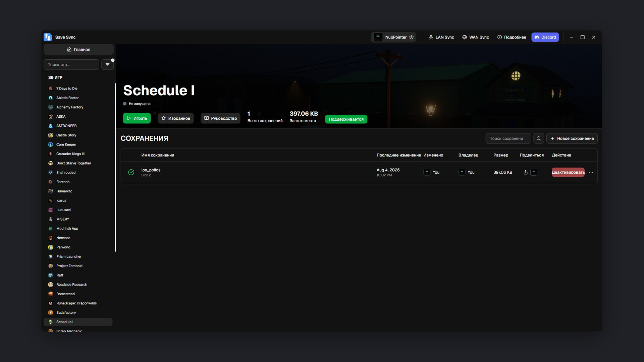
Task: Select Roadside Research in list
Action: [78, 285]
